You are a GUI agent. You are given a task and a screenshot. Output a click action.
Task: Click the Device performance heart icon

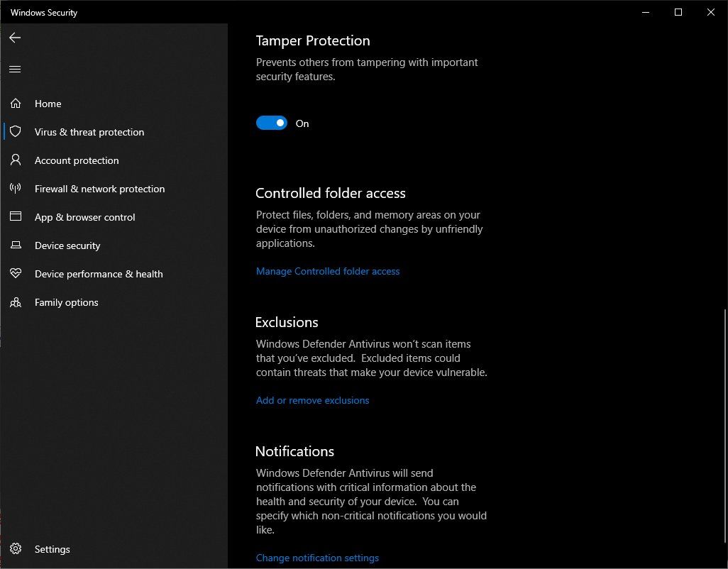16,273
